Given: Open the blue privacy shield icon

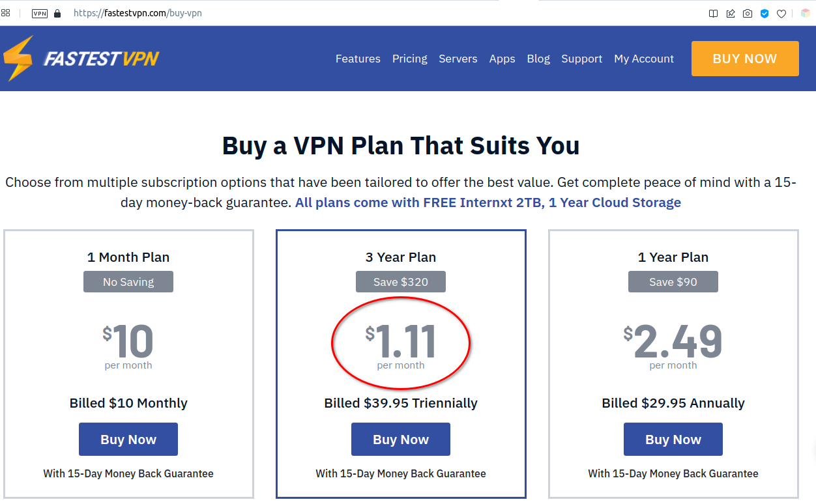Looking at the screenshot, I should (x=765, y=13).
